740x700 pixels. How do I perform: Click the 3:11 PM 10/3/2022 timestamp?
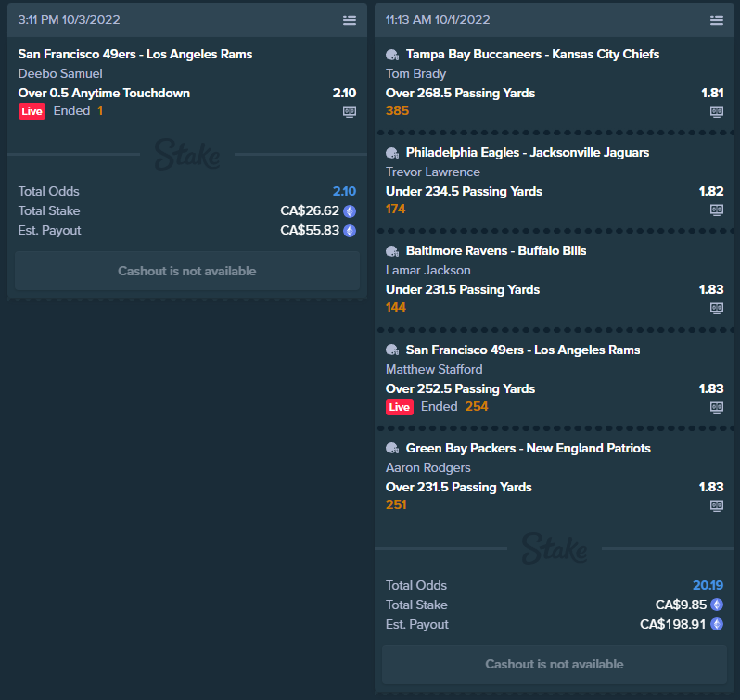tap(69, 19)
